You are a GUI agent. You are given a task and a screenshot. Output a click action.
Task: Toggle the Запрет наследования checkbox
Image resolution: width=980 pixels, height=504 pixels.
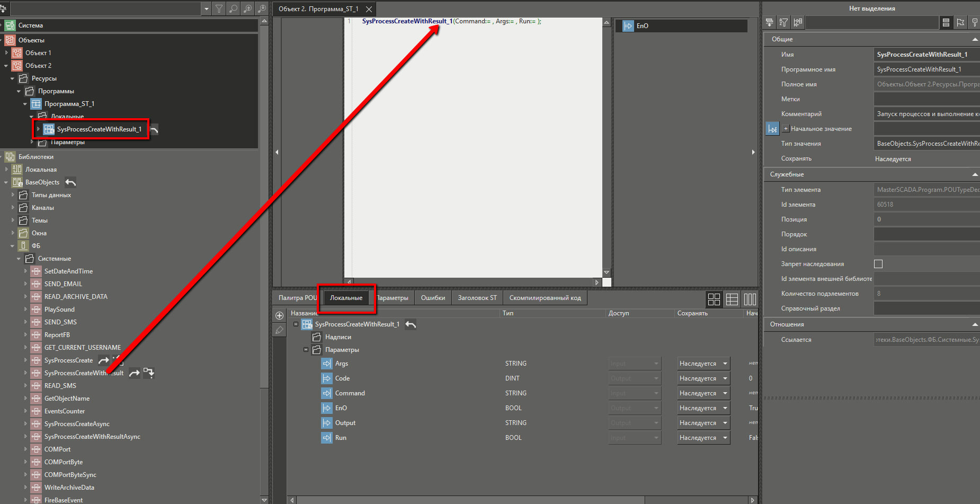[878, 264]
